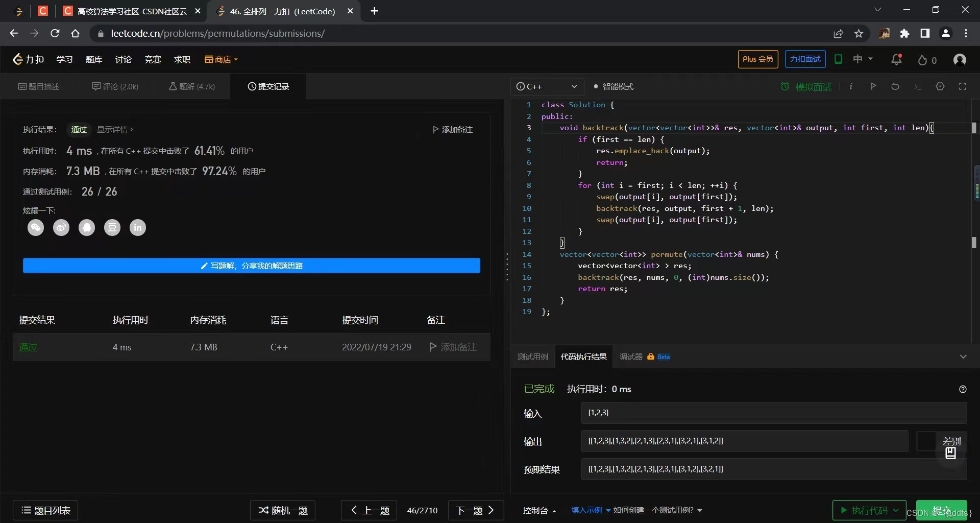Open the problem list
This screenshot has height=523, width=980.
click(45, 510)
